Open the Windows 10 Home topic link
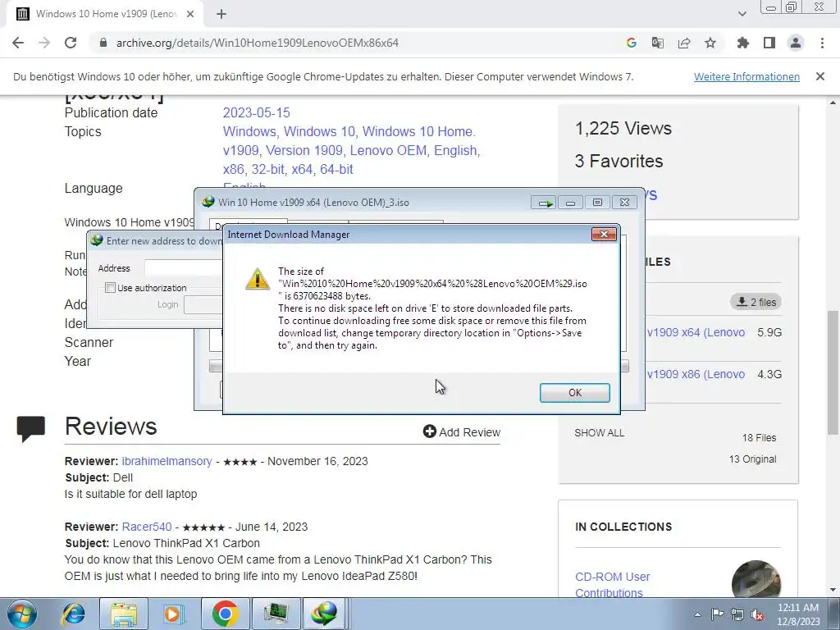Viewport: 840px width, 630px height. coord(418,131)
